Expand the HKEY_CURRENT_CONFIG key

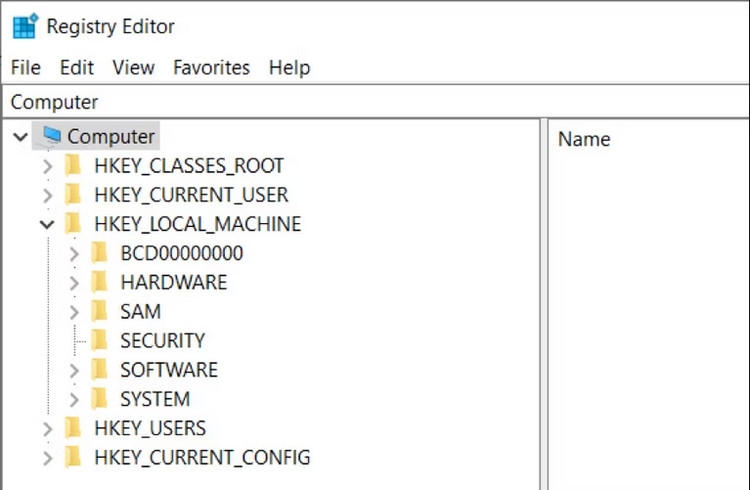click(x=47, y=458)
